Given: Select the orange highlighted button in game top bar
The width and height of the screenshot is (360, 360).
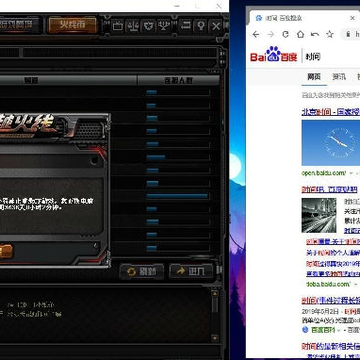Looking at the screenshot, I should click(x=72, y=25).
